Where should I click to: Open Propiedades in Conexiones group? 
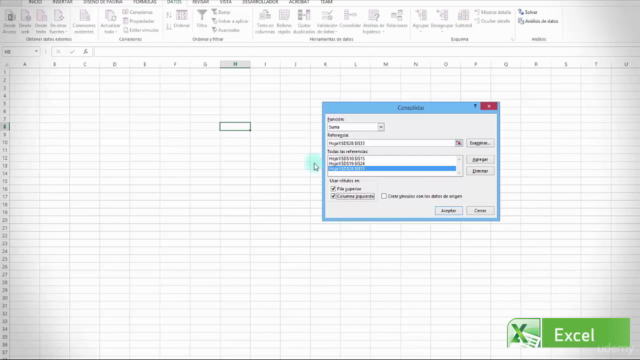click(x=139, y=21)
